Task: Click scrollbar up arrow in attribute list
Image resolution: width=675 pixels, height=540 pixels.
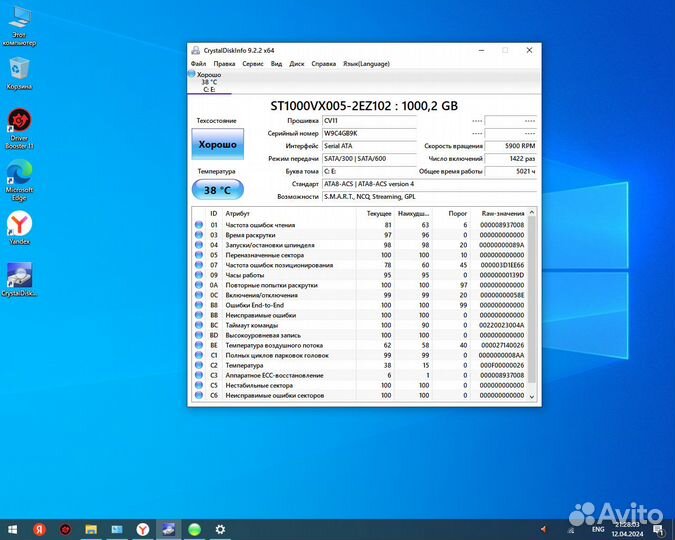Action: (x=532, y=212)
